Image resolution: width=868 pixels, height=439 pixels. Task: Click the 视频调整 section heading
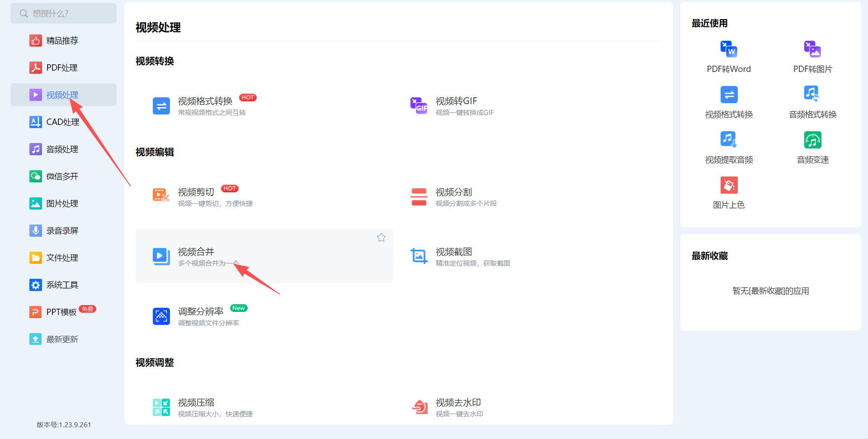155,363
